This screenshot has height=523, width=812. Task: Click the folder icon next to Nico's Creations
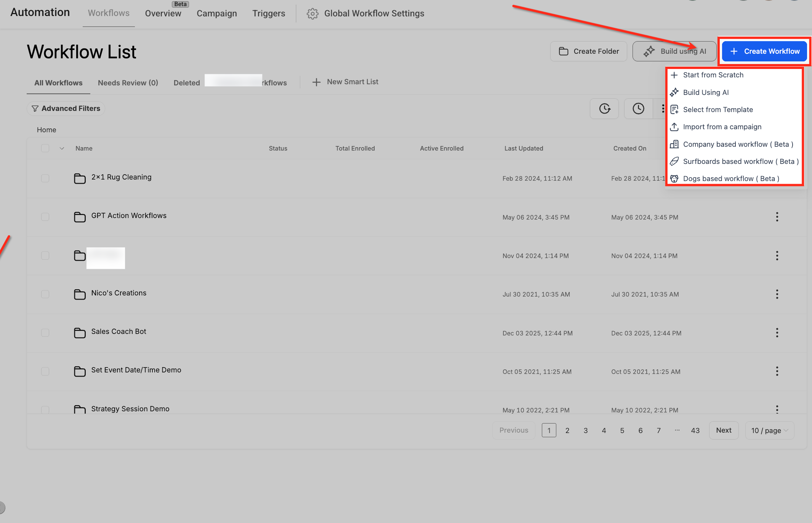pyautogui.click(x=80, y=294)
